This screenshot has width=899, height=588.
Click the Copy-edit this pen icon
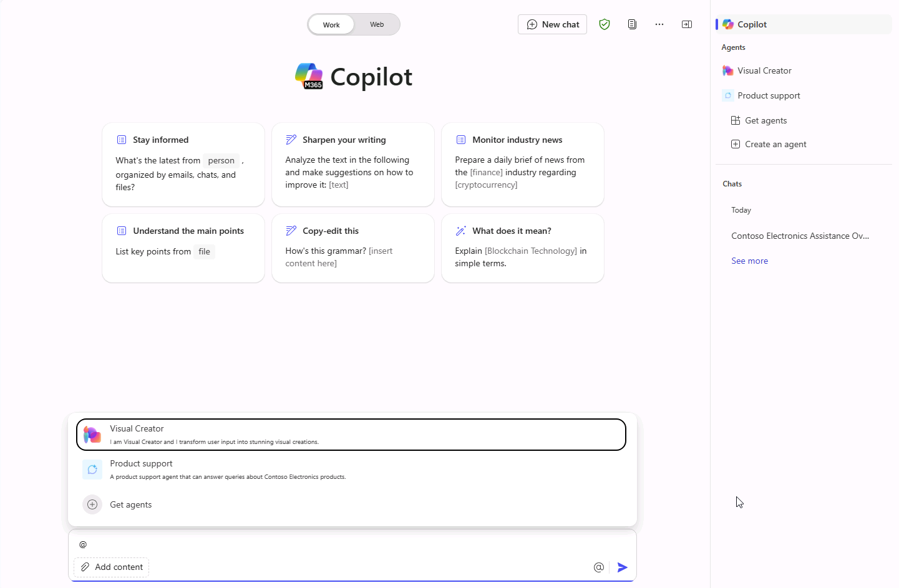pyautogui.click(x=291, y=231)
